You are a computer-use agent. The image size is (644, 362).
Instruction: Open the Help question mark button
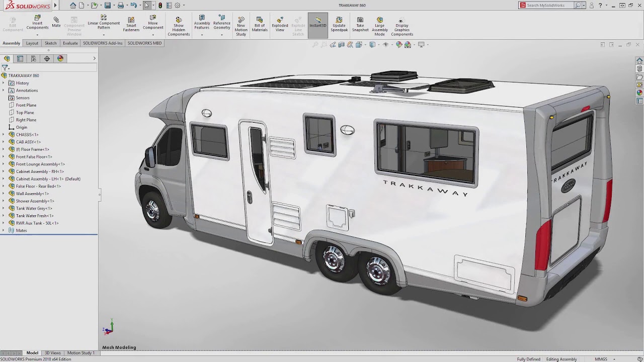pyautogui.click(x=600, y=6)
